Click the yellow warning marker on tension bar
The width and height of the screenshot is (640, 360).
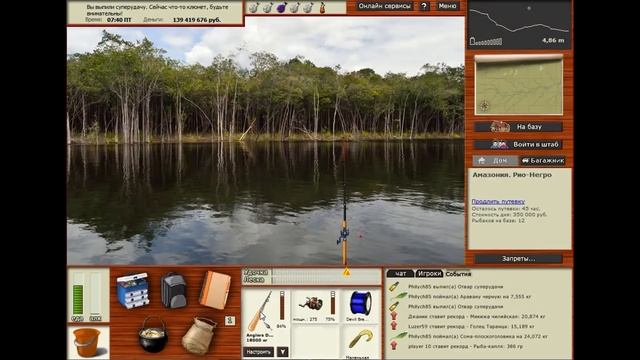pyautogui.click(x=347, y=272)
